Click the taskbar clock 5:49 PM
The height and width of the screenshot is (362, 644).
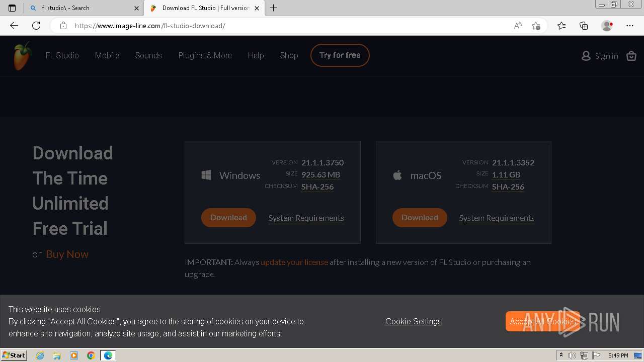click(618, 355)
